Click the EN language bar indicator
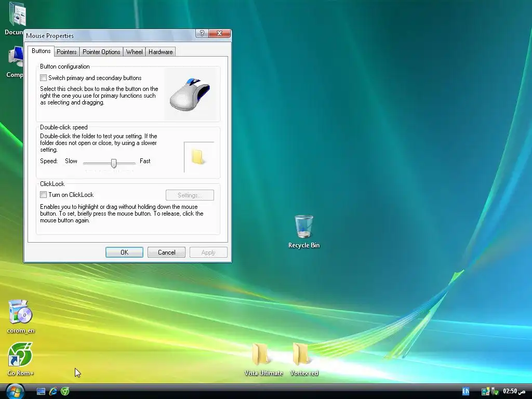This screenshot has height=399, width=532. click(x=466, y=392)
